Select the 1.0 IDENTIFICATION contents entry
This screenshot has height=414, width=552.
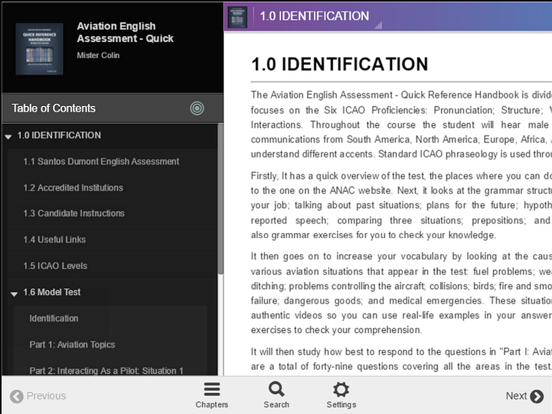coord(59,136)
